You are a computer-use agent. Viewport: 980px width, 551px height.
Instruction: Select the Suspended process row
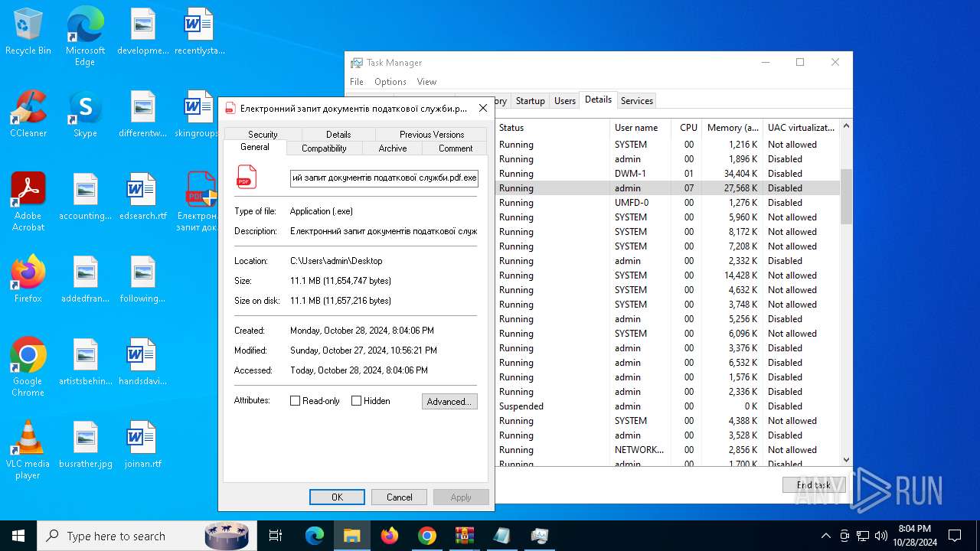(668, 406)
